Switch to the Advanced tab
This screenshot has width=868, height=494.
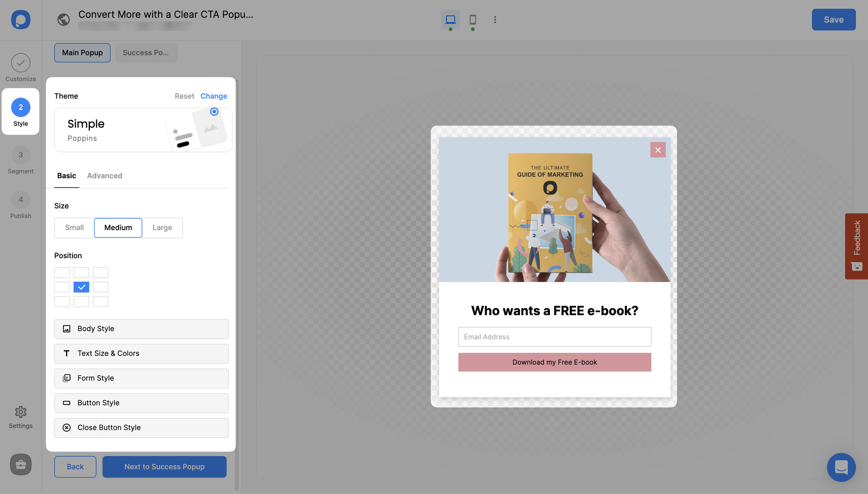[104, 176]
